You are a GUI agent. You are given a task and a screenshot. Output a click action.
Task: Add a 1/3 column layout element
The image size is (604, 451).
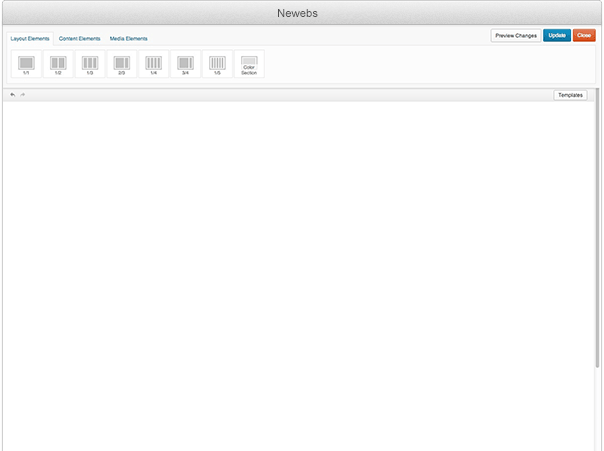pyautogui.click(x=90, y=65)
